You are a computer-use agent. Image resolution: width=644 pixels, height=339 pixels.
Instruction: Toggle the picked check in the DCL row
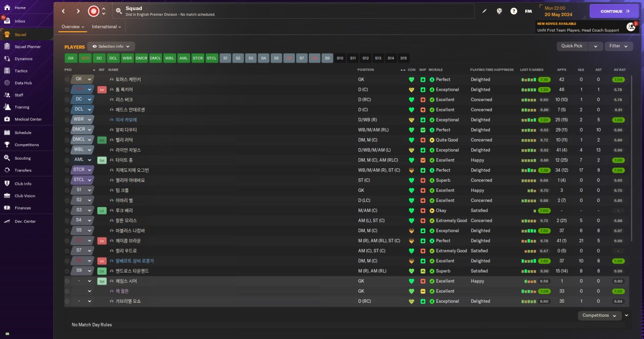[x=67, y=110]
